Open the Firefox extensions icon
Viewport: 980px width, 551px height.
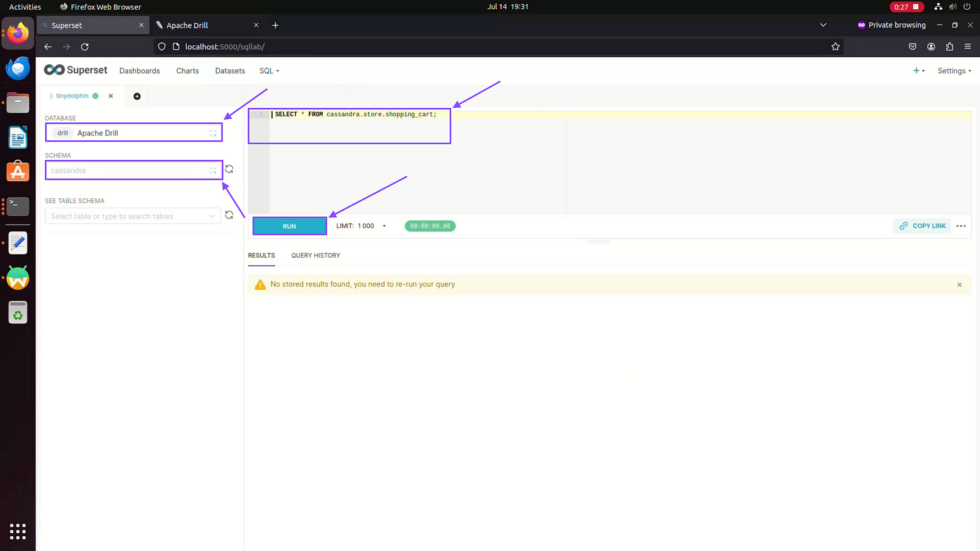949,47
